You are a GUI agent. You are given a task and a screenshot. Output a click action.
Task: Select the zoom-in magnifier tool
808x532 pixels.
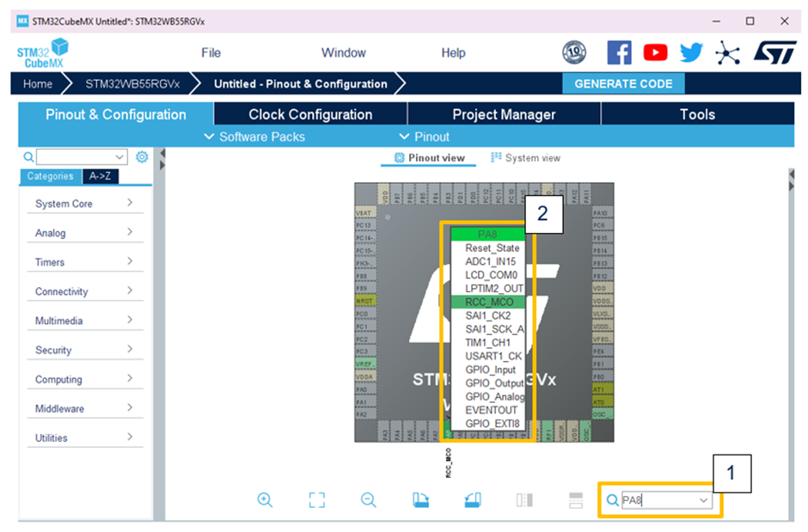coord(265,499)
